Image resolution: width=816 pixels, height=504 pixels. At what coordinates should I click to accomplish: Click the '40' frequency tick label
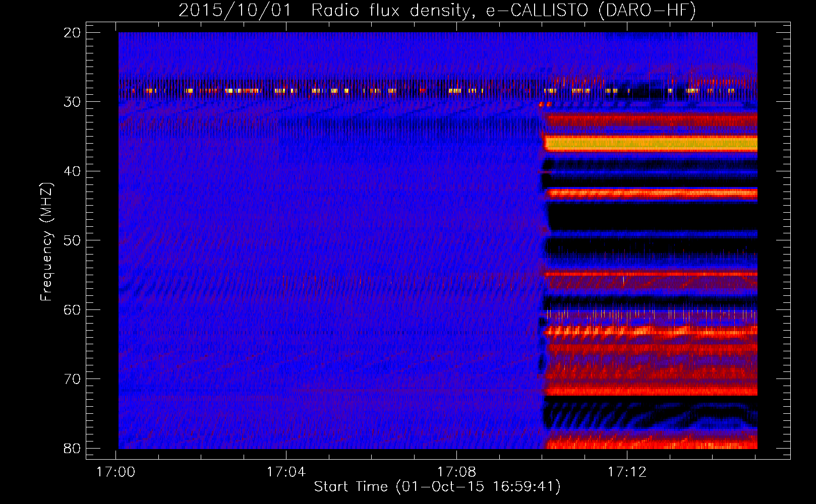(x=72, y=171)
